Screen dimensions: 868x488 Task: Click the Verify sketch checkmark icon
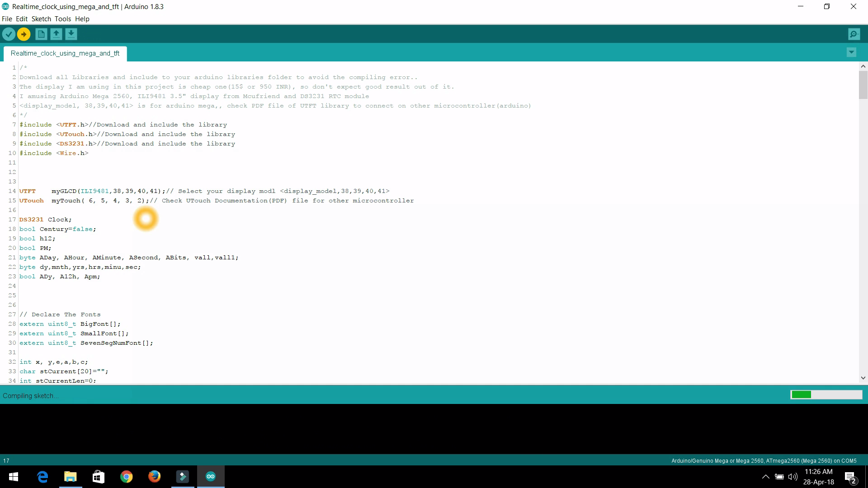coord(9,34)
